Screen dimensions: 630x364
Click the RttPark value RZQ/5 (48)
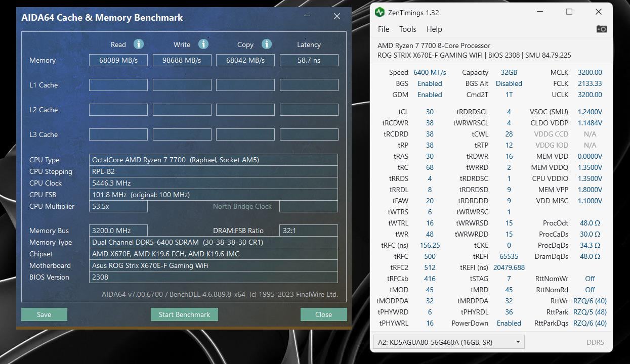coord(590,312)
